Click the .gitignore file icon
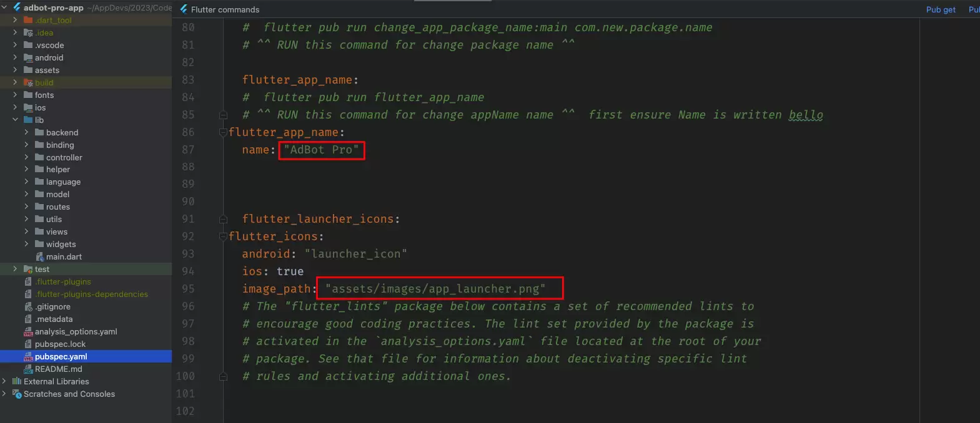 pos(28,307)
